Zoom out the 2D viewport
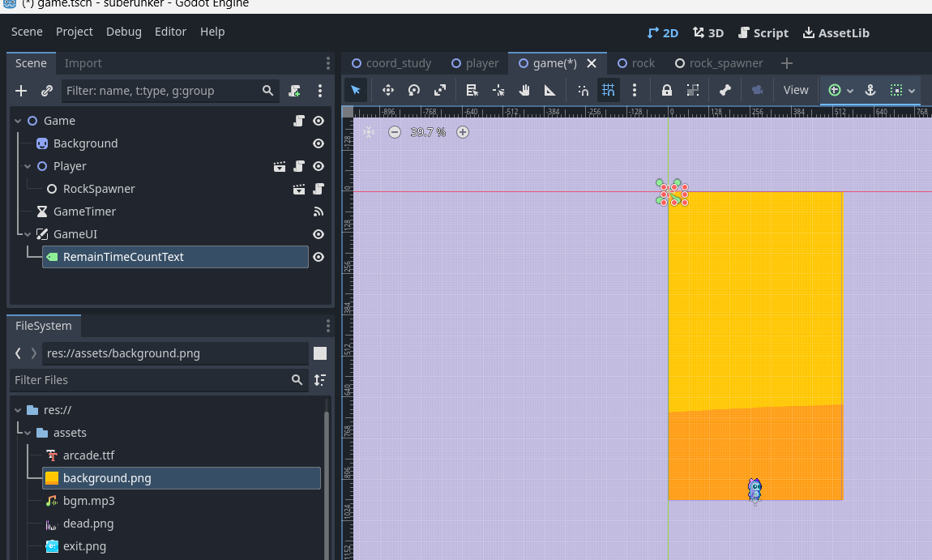Screen dimensions: 932x560 (x=395, y=132)
